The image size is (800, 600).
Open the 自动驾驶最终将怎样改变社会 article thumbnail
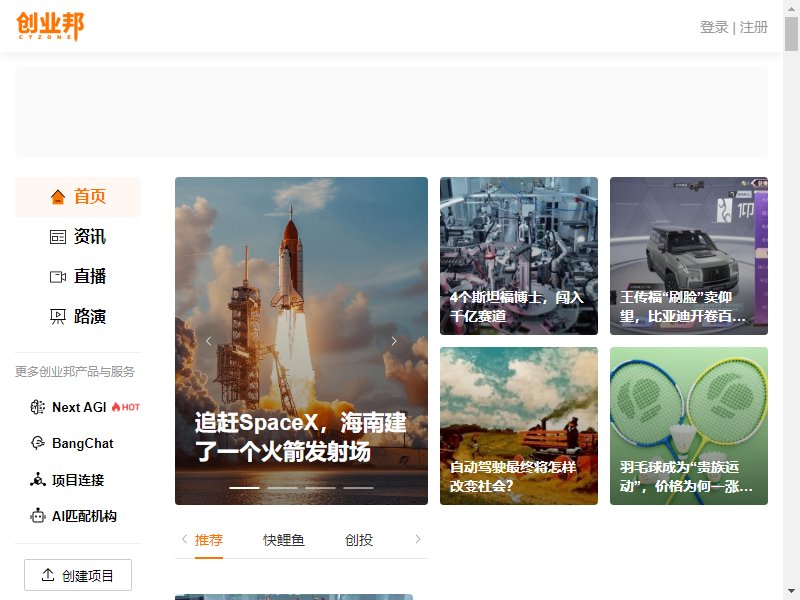coord(519,426)
